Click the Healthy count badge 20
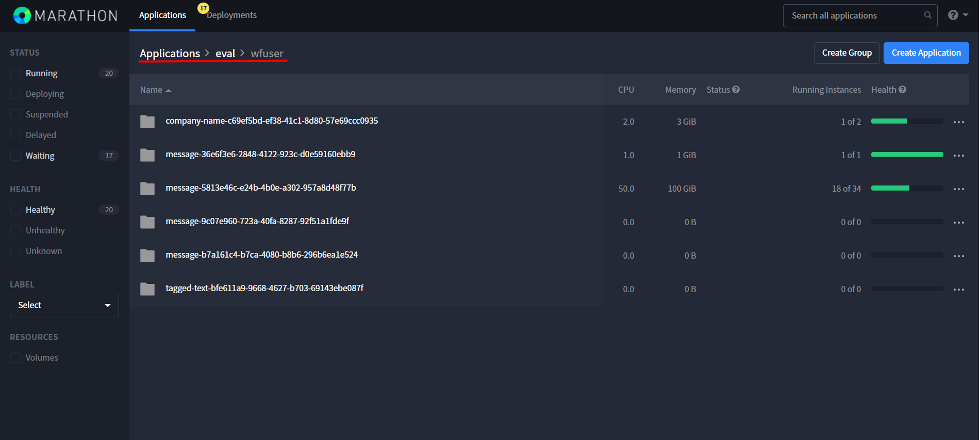 pyautogui.click(x=109, y=210)
